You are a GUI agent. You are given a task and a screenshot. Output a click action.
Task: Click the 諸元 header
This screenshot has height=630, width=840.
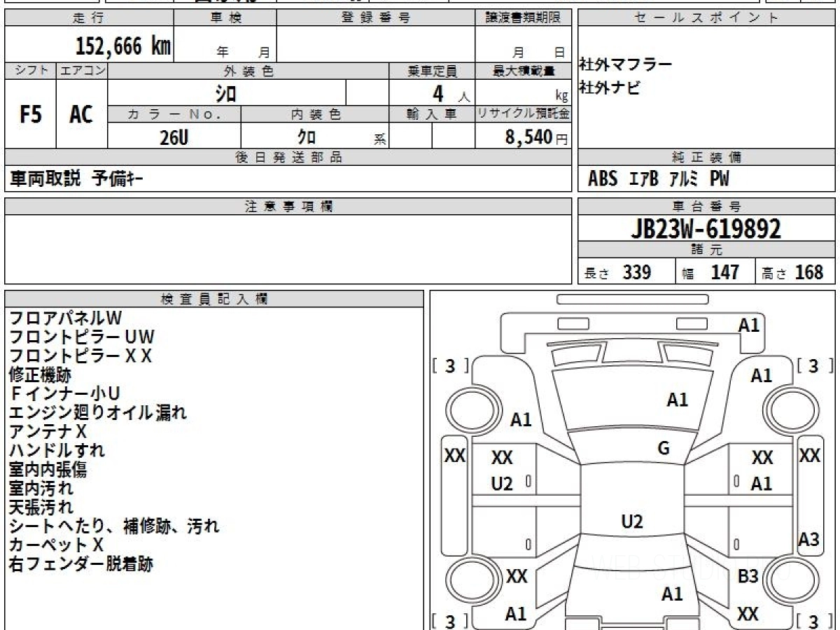point(706,250)
